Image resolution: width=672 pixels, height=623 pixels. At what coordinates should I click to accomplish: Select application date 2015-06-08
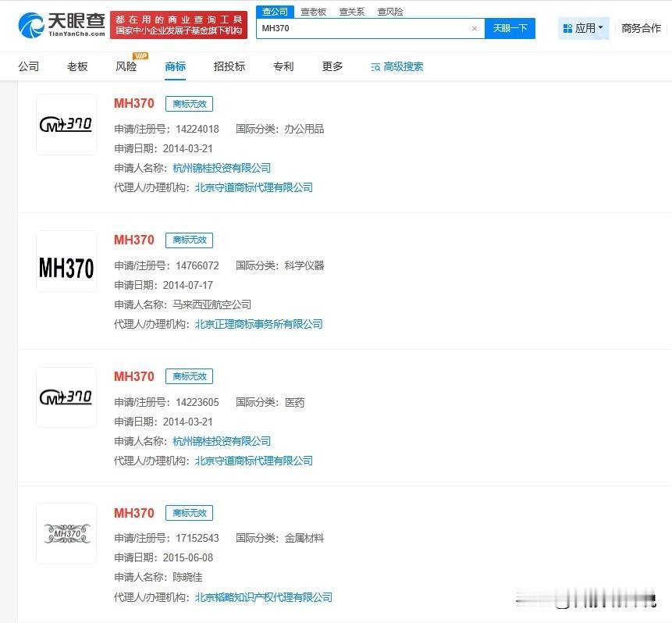188,558
